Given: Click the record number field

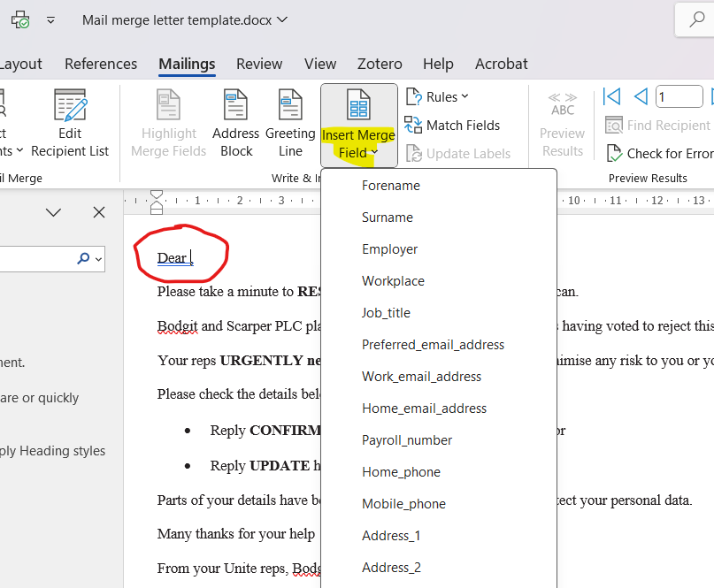Looking at the screenshot, I should tap(679, 96).
